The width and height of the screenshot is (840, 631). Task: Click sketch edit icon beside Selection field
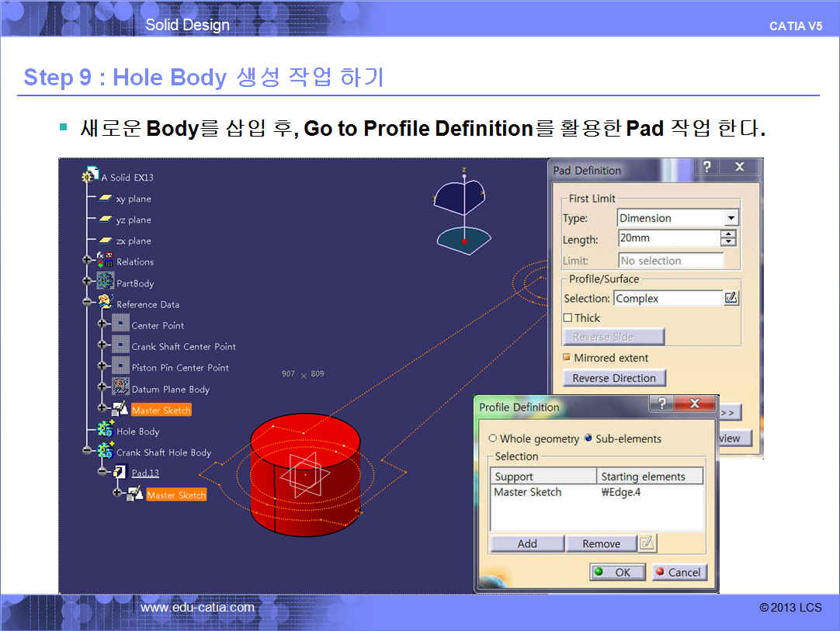click(731, 298)
